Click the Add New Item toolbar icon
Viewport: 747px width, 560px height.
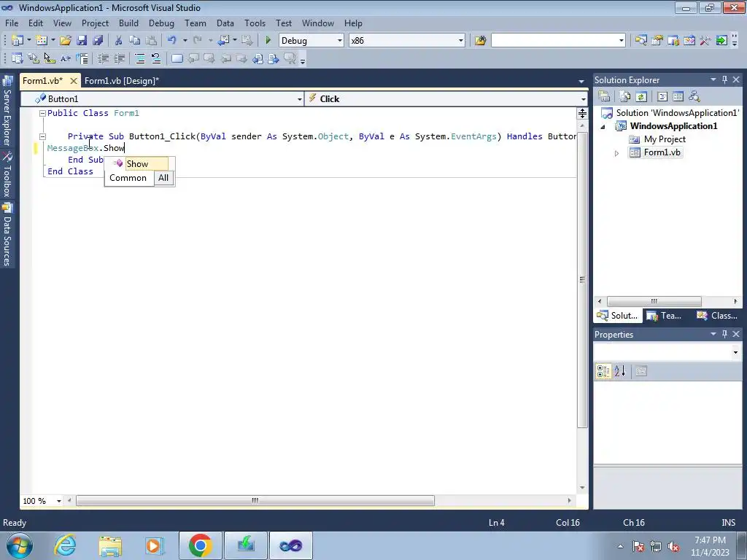(x=42, y=41)
